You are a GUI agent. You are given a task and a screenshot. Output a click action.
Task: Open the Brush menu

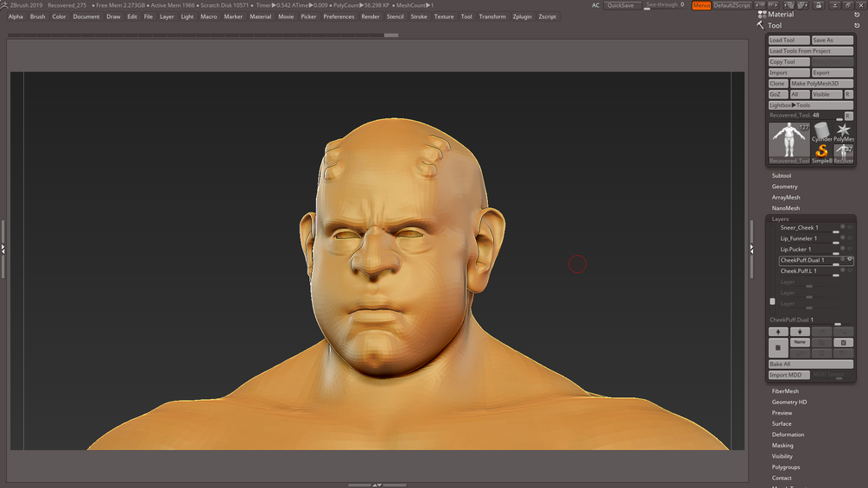[38, 16]
